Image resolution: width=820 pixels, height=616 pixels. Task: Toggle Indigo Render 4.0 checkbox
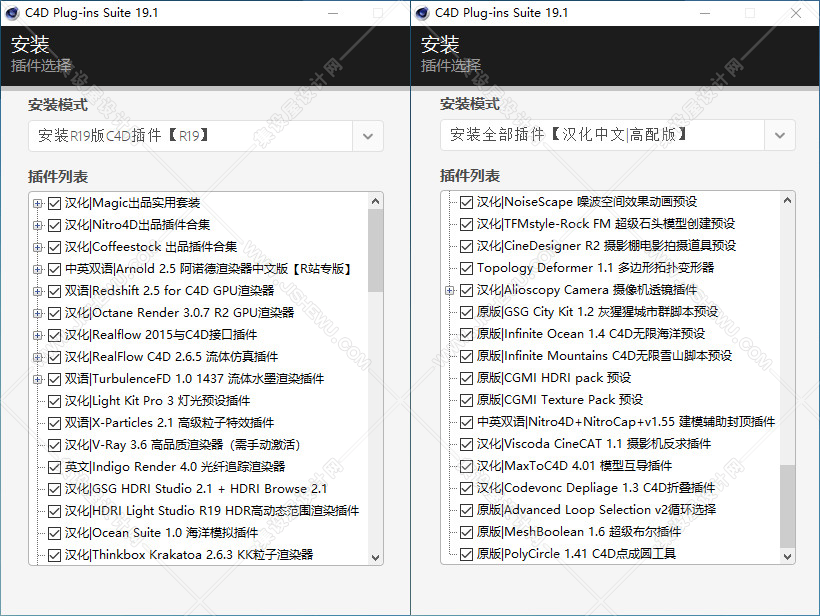54,467
